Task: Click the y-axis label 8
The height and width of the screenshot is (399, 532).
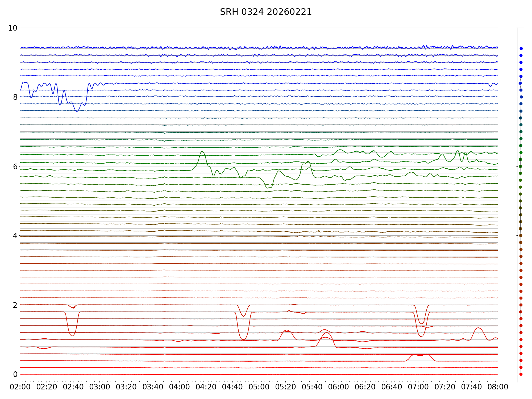Action: pyautogui.click(x=15, y=97)
